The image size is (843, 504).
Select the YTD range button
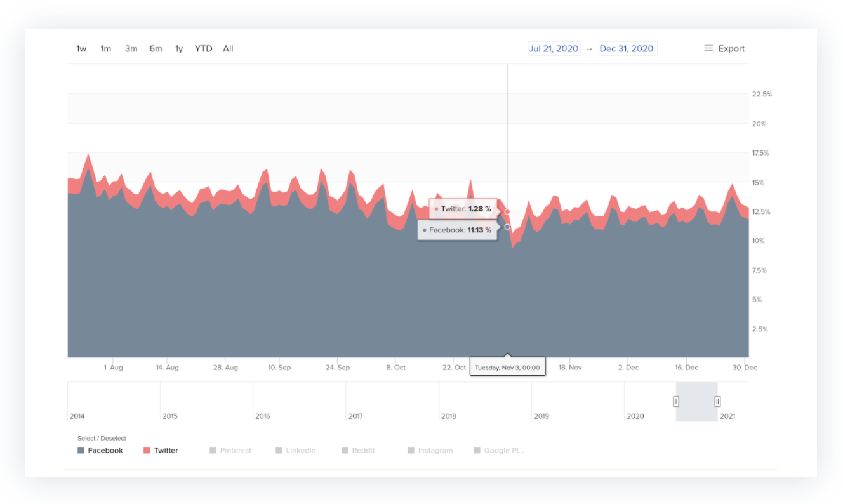[x=203, y=49]
